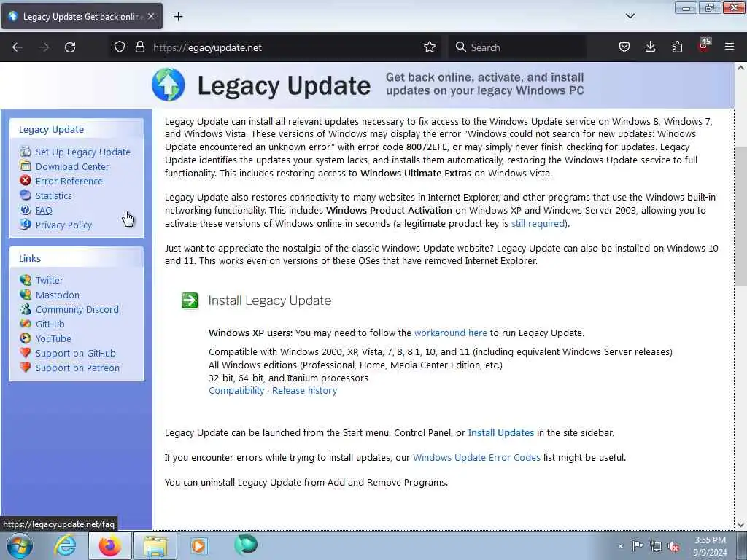Click the Action Center flag tray icon
747x560 pixels.
638,546
